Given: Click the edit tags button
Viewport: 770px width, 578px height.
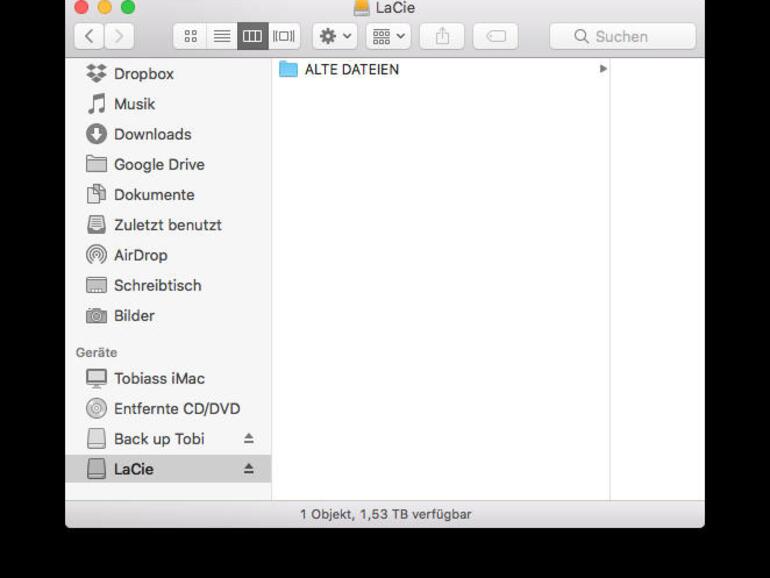Looking at the screenshot, I should (495, 36).
